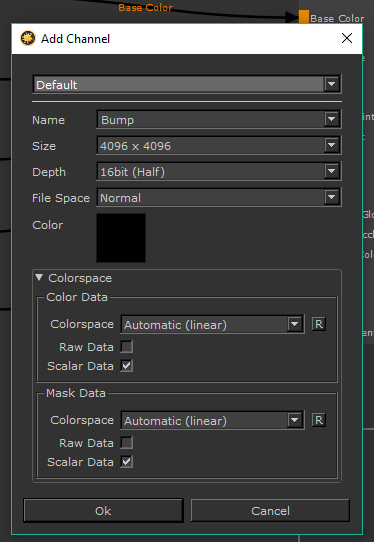Open the Size 4096 x 4096 dropdown
The image size is (374, 542).
219,146
